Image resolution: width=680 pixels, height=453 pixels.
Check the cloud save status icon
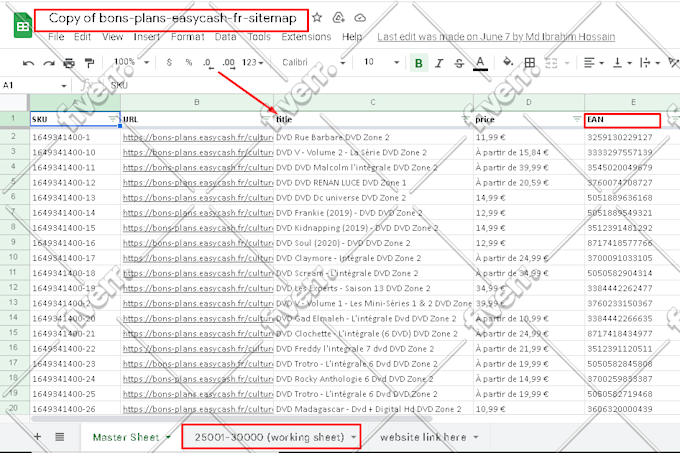(x=360, y=18)
